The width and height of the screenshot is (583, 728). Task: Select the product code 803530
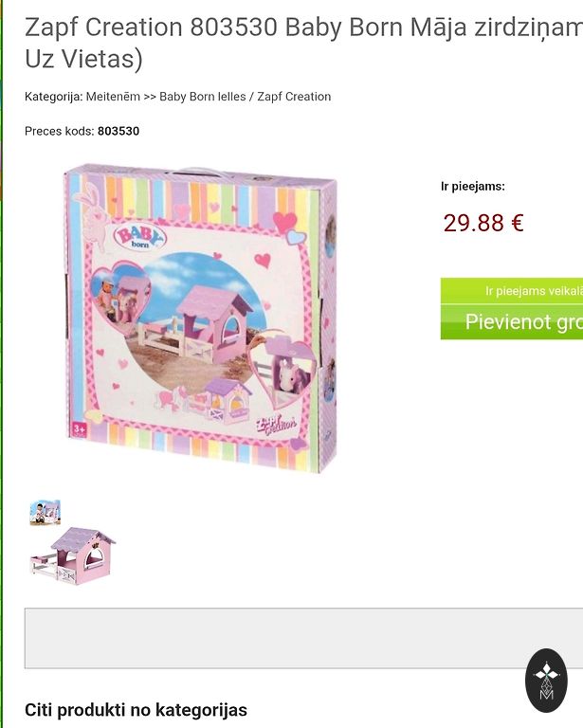(118, 132)
